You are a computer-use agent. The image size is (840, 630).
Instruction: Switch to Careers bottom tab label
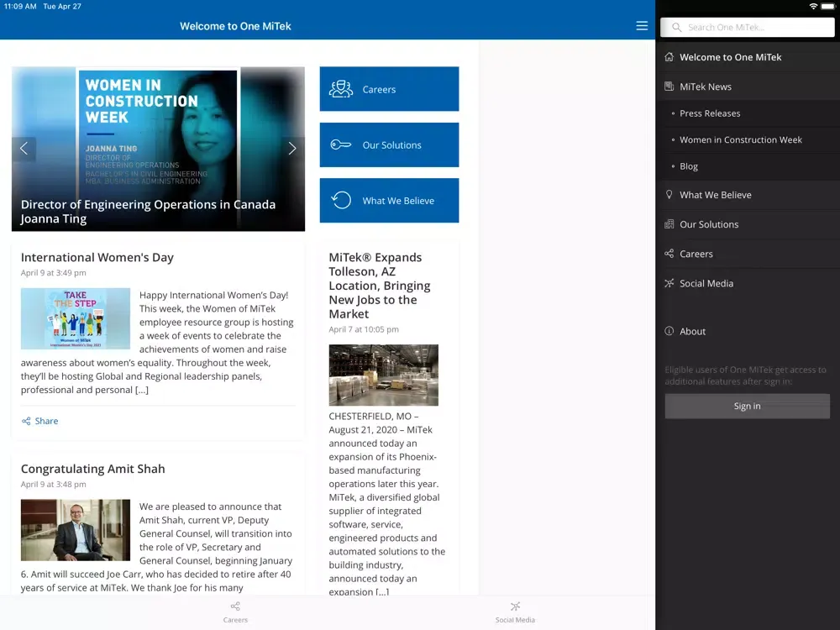[235, 620]
